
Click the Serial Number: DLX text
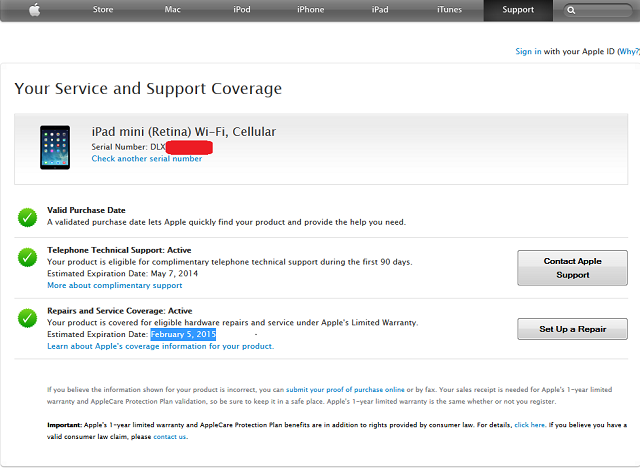point(129,147)
